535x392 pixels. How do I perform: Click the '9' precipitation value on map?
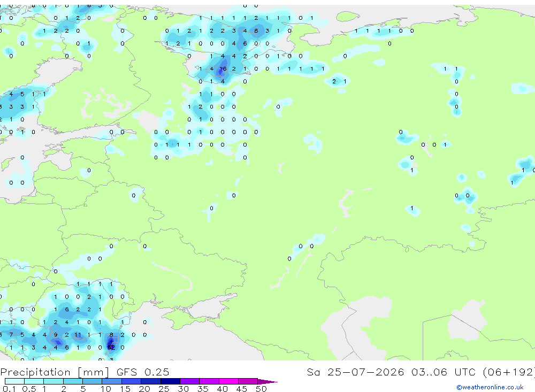(x=56, y=335)
